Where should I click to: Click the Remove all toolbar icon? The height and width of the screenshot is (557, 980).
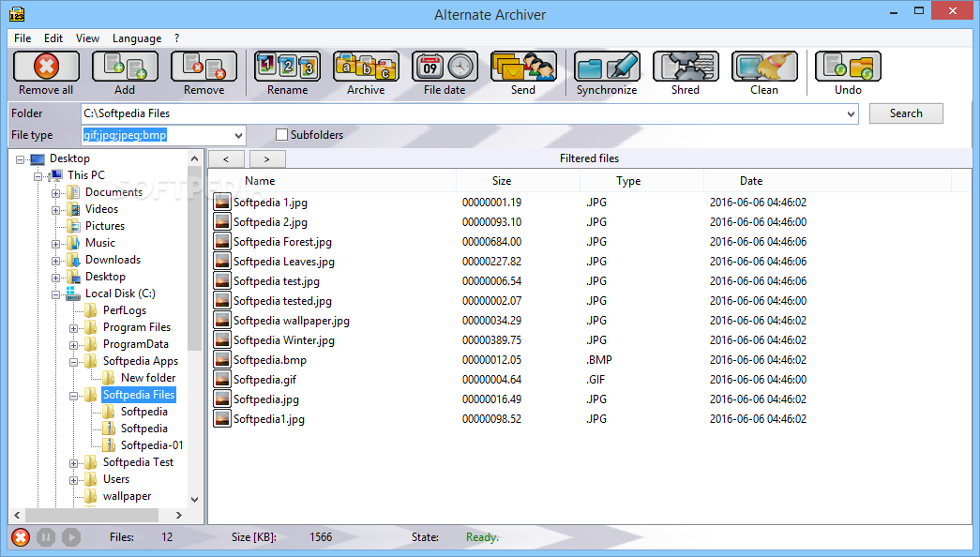(46, 67)
